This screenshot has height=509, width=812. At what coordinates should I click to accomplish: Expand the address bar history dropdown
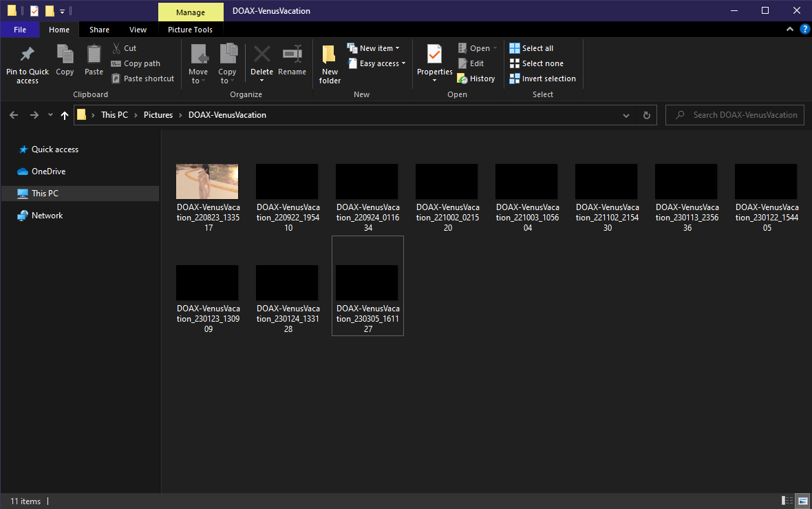coord(626,116)
